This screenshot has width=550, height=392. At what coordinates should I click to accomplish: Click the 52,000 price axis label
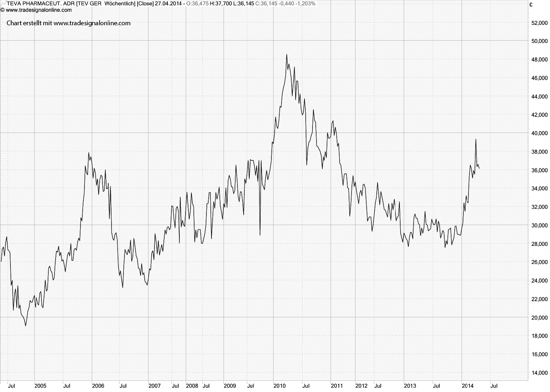(540, 23)
